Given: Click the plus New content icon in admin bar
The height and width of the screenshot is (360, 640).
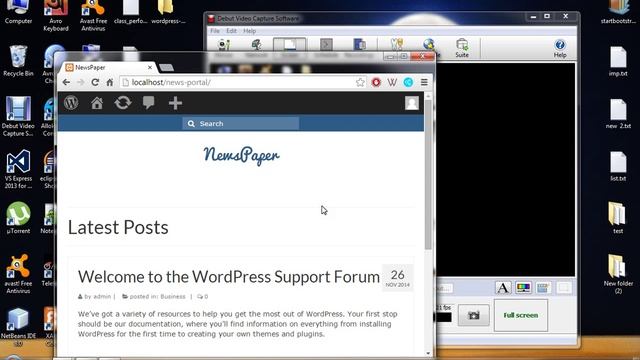Looking at the screenshot, I should pos(175,103).
